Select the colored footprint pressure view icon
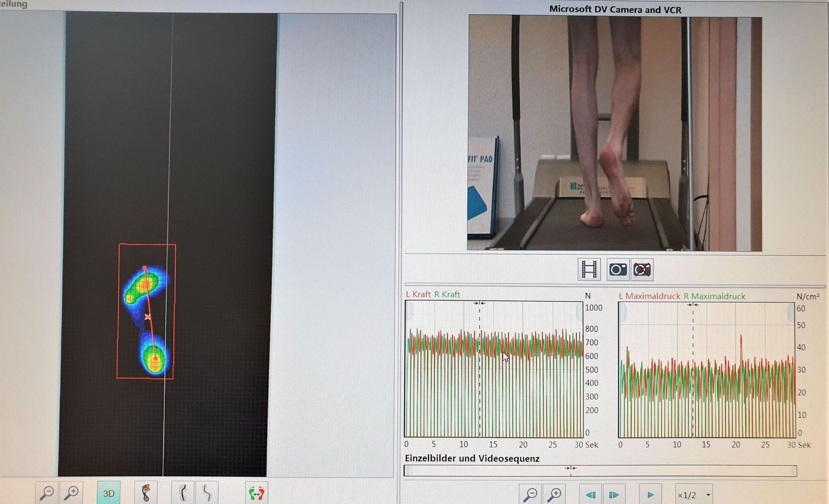The image size is (829, 504). pyautogui.click(x=146, y=492)
